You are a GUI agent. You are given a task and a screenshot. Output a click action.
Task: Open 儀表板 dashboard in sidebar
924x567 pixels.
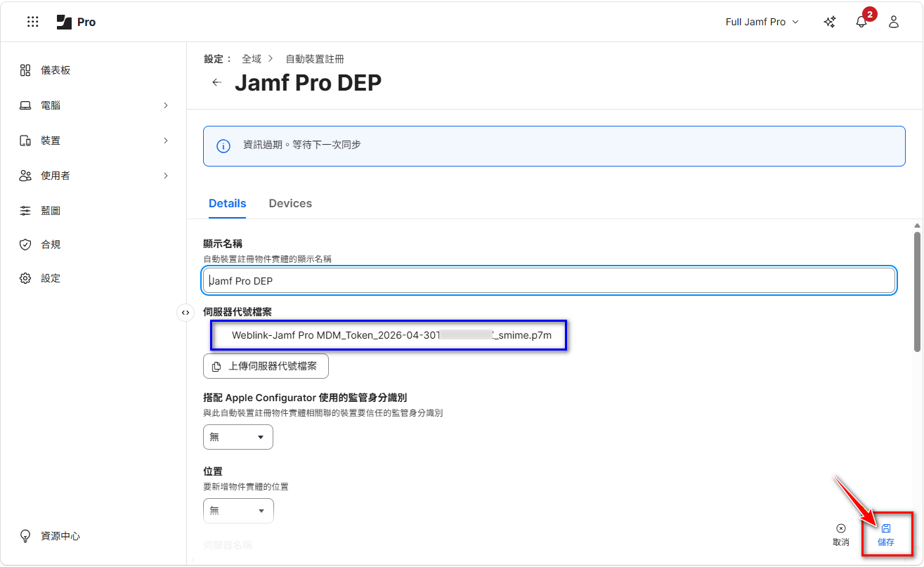[56, 70]
